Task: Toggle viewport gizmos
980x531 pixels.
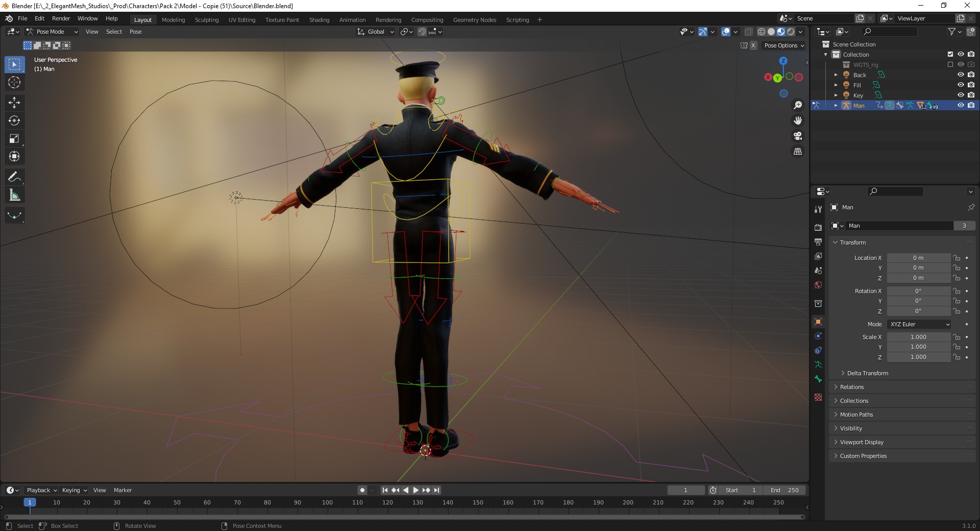Action: click(703, 32)
